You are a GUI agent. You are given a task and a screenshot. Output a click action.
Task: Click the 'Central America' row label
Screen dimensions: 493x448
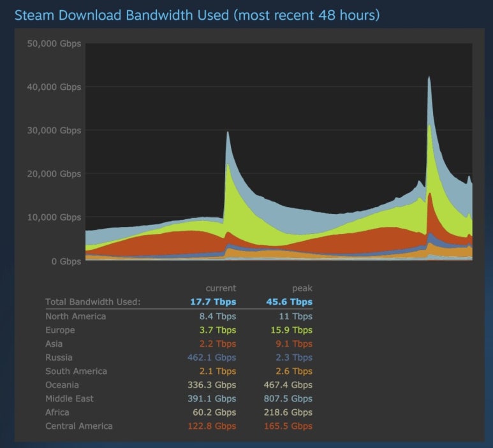tap(79, 426)
